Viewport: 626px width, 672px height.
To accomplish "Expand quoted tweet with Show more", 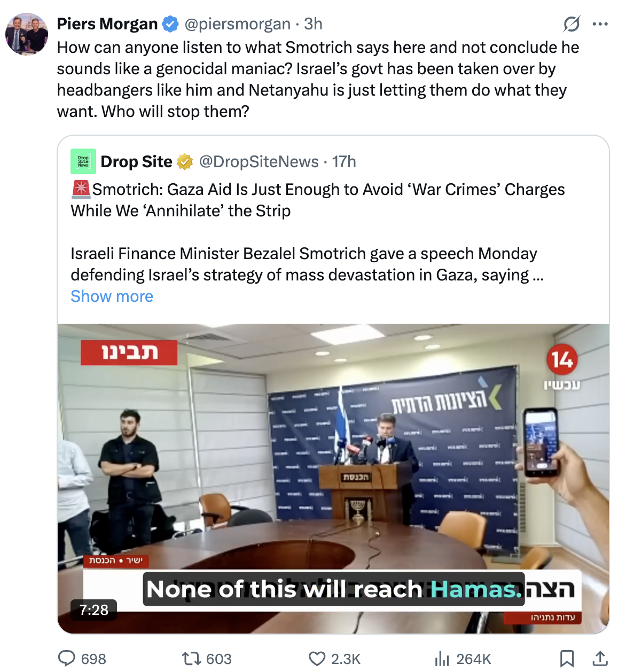I will [112, 296].
